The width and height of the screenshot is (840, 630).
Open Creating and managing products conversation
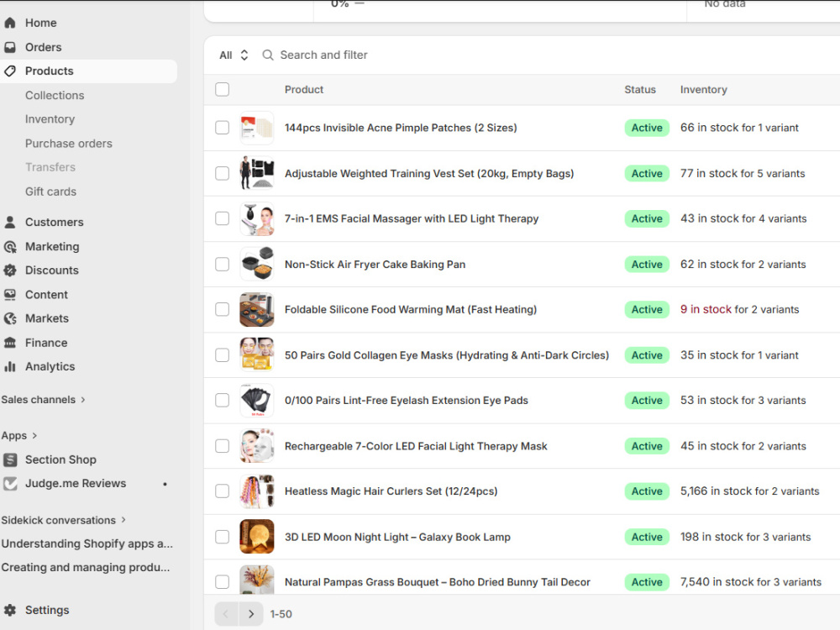point(85,567)
